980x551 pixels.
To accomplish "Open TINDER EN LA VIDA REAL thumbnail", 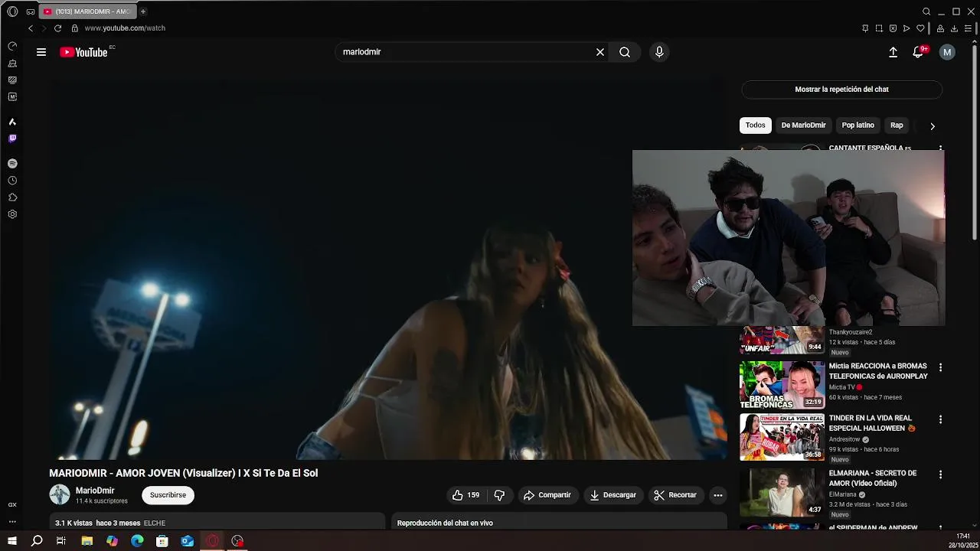I will [x=782, y=437].
